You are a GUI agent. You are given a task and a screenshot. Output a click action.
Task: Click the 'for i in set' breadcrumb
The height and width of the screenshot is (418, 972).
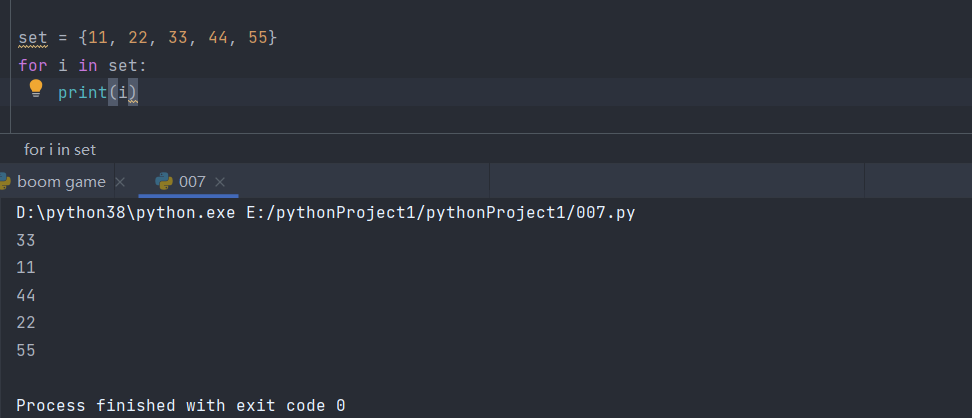click(60, 149)
